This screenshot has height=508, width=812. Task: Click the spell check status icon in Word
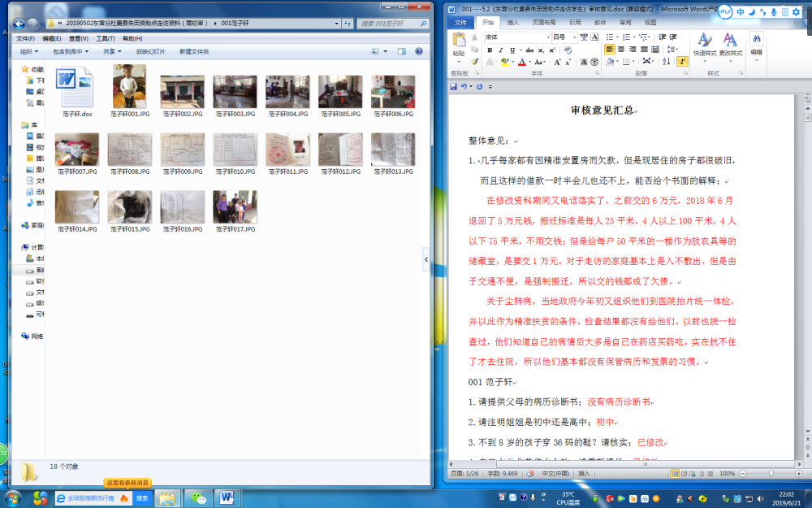pos(530,473)
